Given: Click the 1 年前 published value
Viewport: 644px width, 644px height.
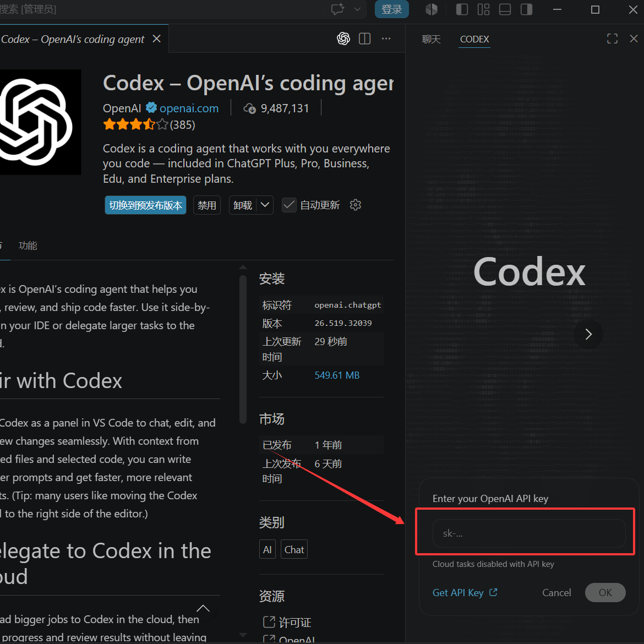Looking at the screenshot, I should [328, 445].
